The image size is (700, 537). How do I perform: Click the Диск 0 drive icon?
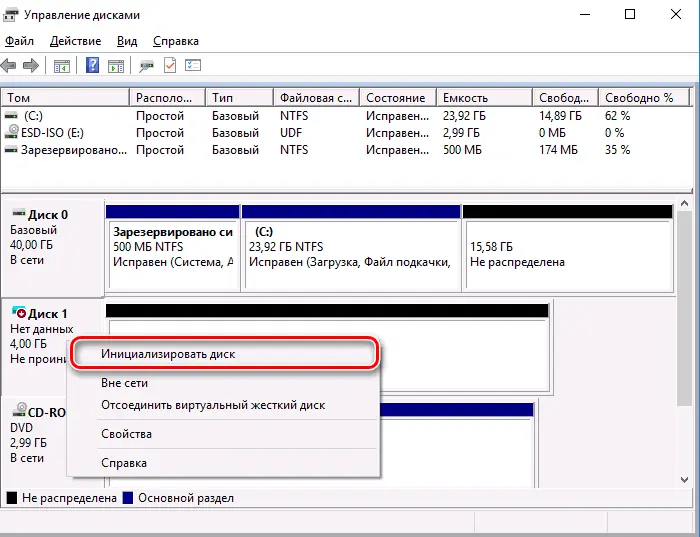(x=19, y=213)
